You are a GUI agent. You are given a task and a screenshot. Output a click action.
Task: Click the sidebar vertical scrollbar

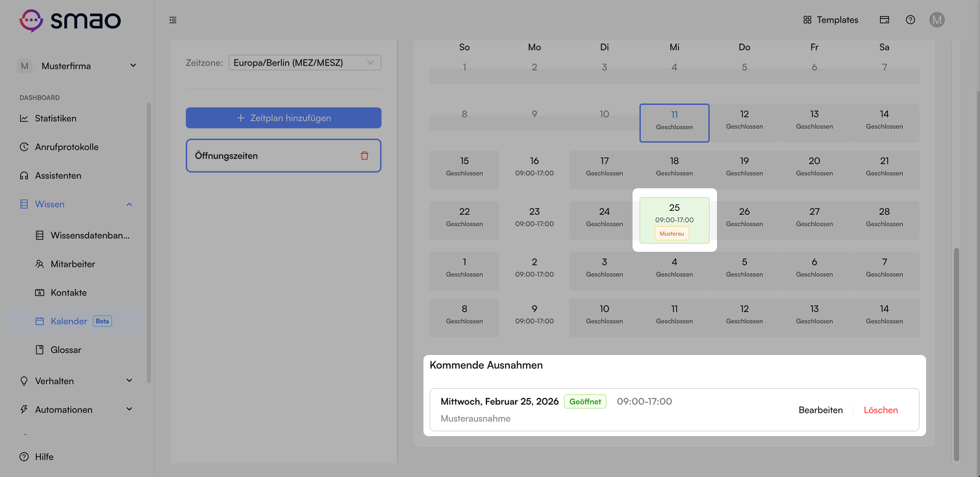click(149, 242)
